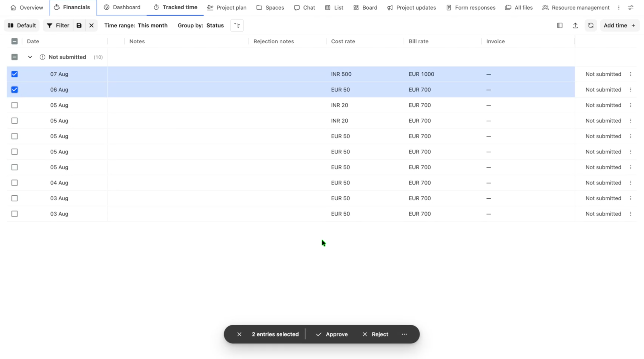
Task: Open the Default view selector
Action: [22, 25]
